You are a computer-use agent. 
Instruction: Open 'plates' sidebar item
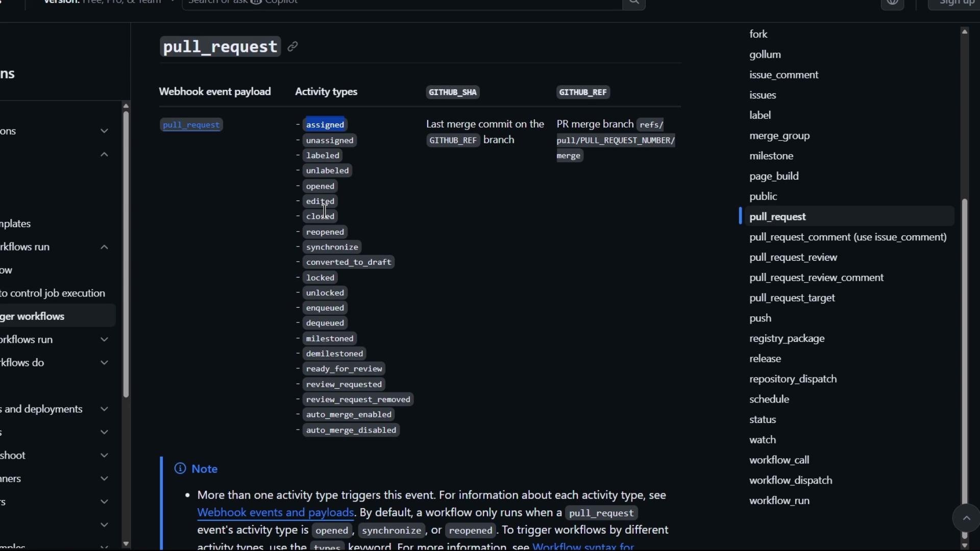point(15,224)
